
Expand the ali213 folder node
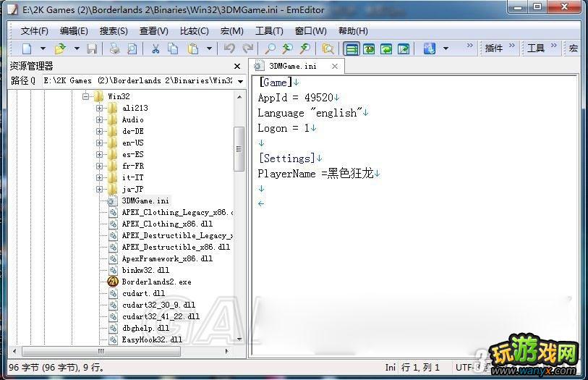click(99, 108)
